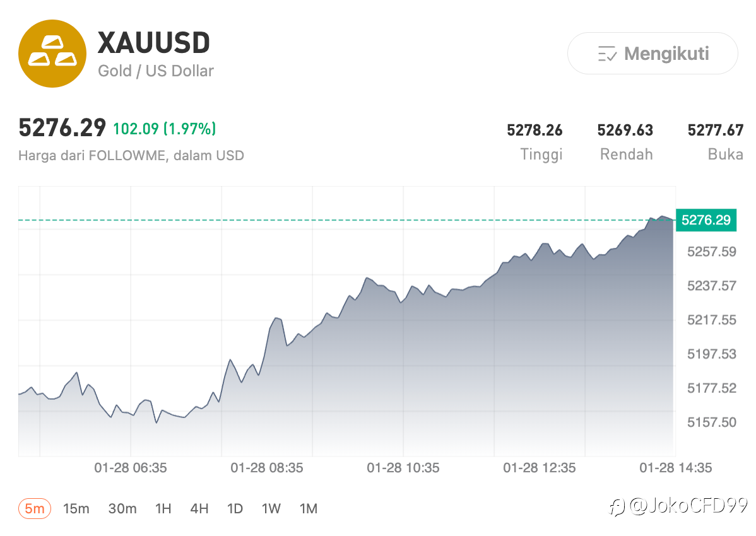This screenshot has height=536, width=756.
Task: Select the 1H chart interval
Action: [163, 508]
